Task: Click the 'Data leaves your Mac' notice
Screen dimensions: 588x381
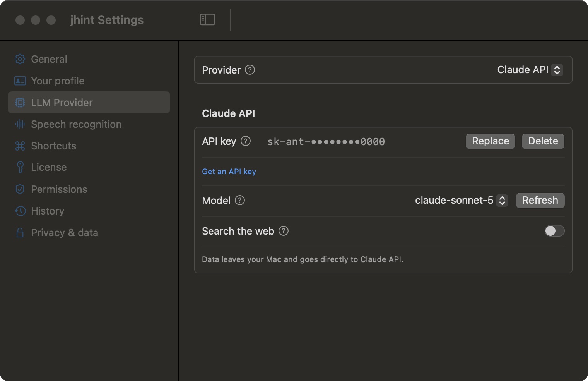Action: [303, 259]
